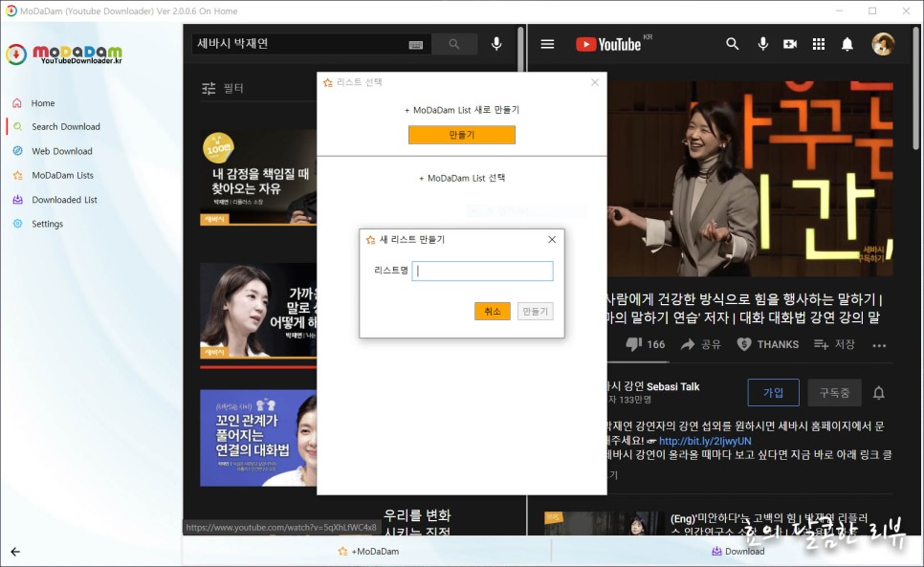Toggle channel notification bell beside 구독중
Image resolution: width=924 pixels, height=567 pixels.
(877, 393)
